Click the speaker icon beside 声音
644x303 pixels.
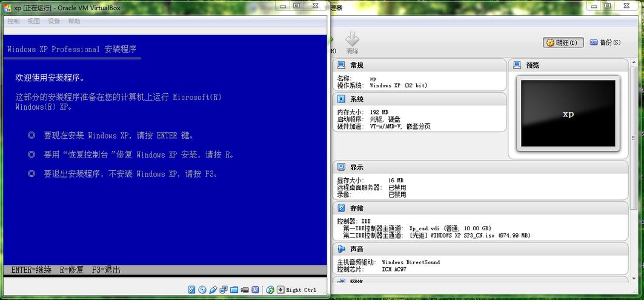tap(341, 249)
